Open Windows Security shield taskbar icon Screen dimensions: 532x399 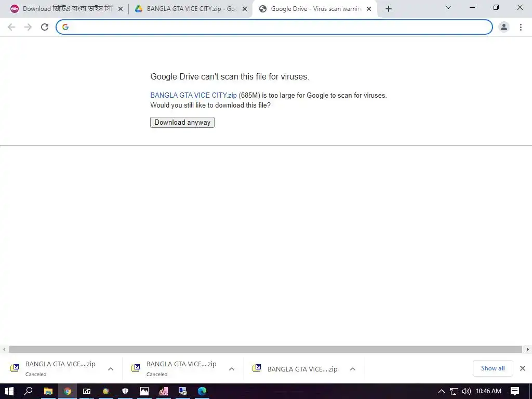[125, 391]
